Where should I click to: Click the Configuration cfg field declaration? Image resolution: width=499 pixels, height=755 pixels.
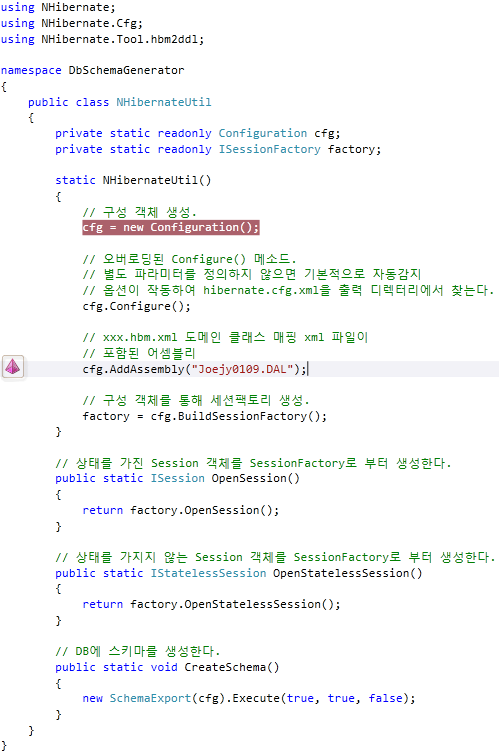197,133
